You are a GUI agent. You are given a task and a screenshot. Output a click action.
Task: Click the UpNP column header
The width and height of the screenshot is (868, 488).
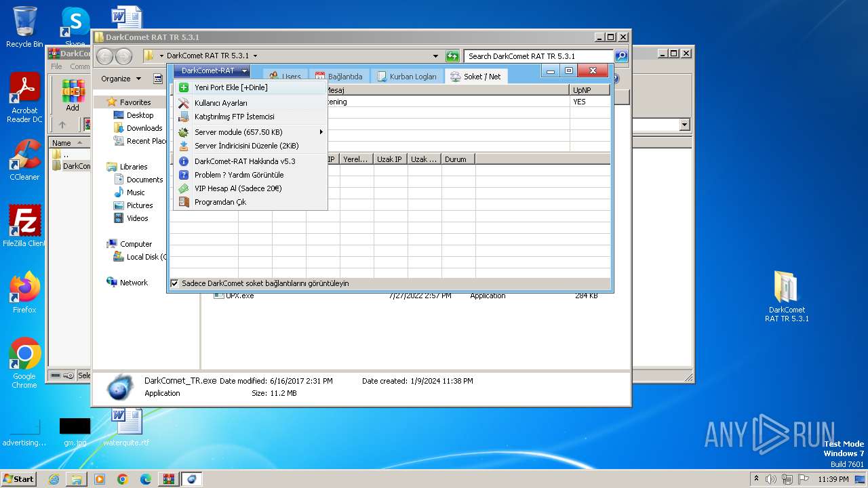590,89
